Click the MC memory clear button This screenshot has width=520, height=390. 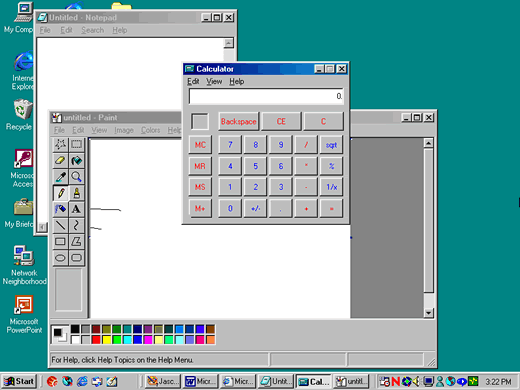pyautogui.click(x=200, y=145)
